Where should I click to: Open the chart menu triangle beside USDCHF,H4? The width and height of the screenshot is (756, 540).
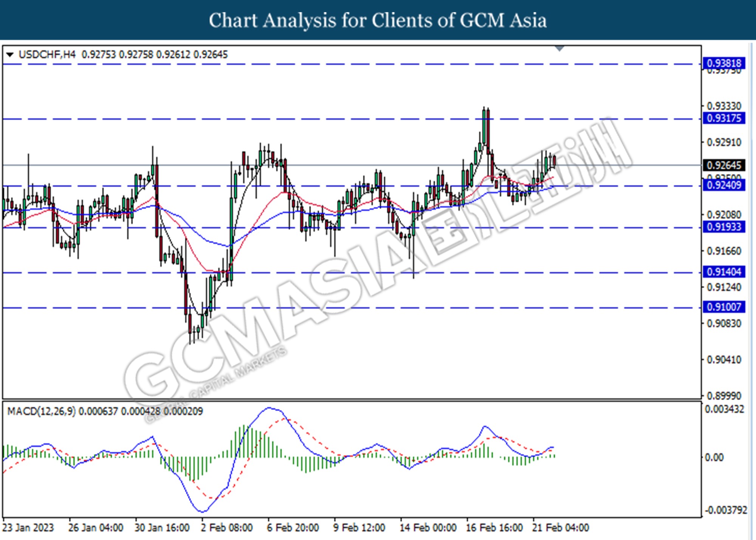pyautogui.click(x=10, y=55)
